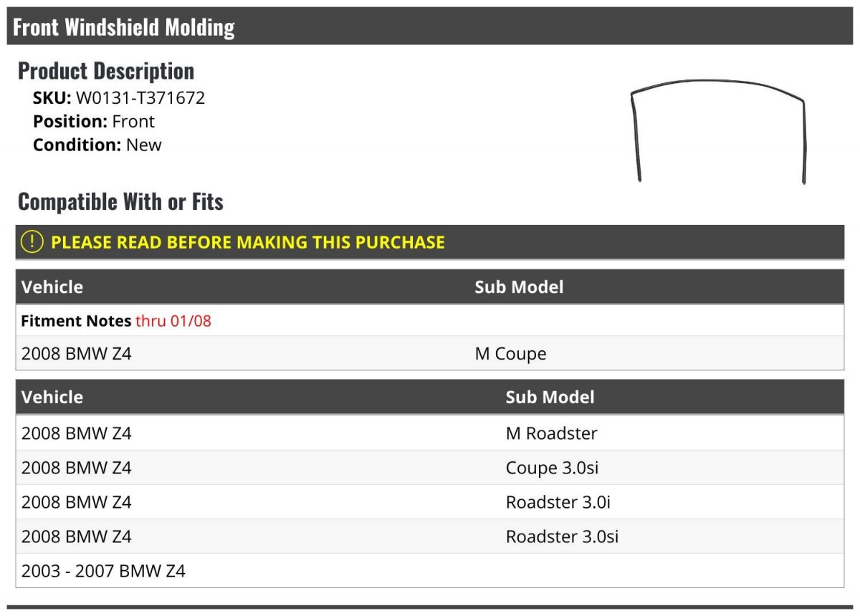The image size is (860, 616).
Task: Select the Roadster 3.0i row
Action: 430,502
